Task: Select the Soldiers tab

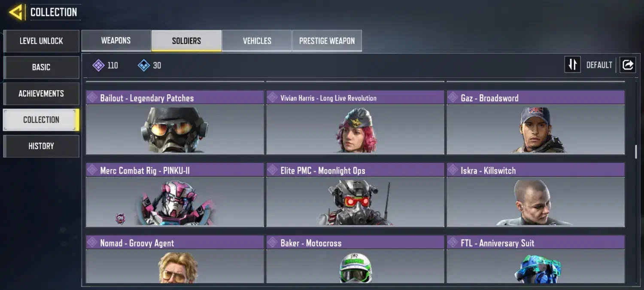Action: click(186, 41)
